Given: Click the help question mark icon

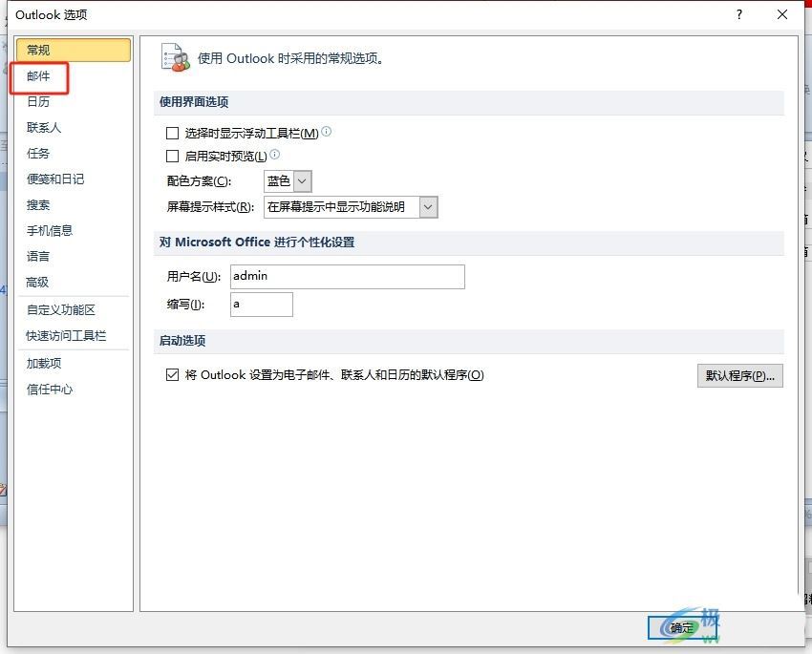Looking at the screenshot, I should click(737, 14).
